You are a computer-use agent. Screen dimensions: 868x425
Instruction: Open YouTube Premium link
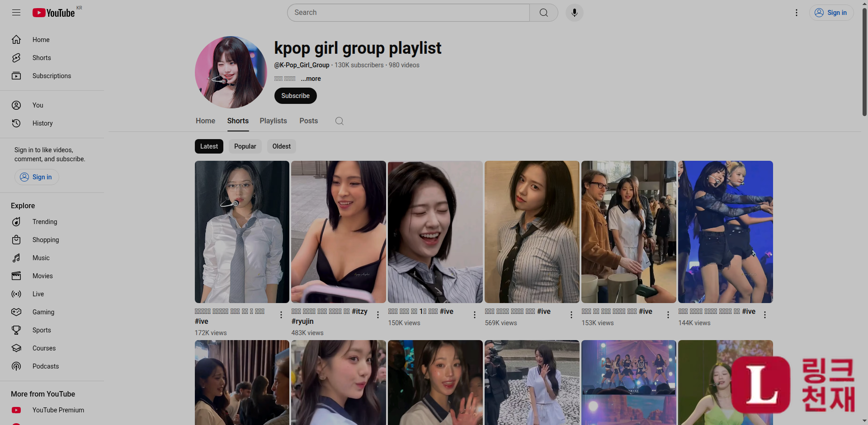(x=52, y=410)
